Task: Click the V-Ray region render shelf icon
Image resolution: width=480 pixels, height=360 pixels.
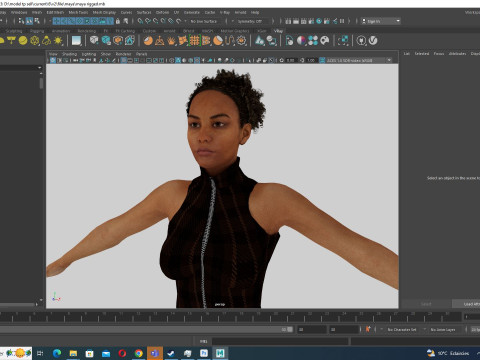Action: 343,41
